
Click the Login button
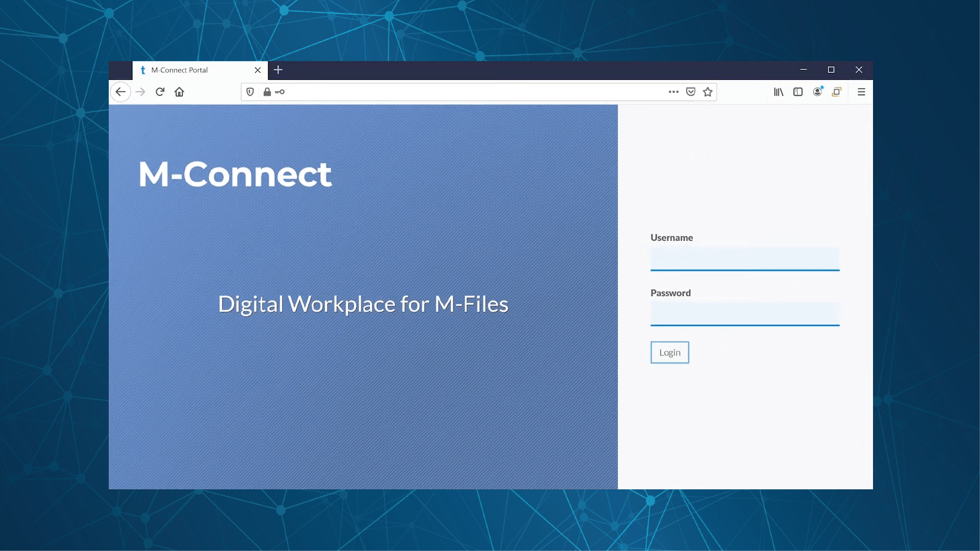pyautogui.click(x=670, y=352)
